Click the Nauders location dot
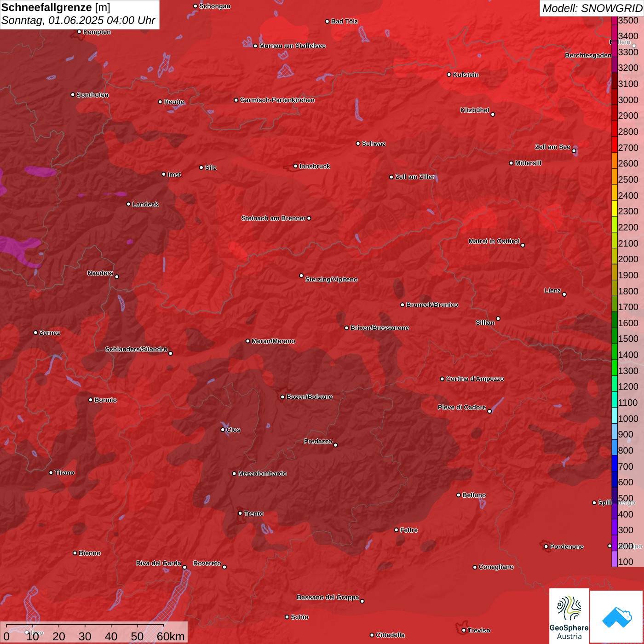The width and height of the screenshot is (644, 644). point(117,277)
